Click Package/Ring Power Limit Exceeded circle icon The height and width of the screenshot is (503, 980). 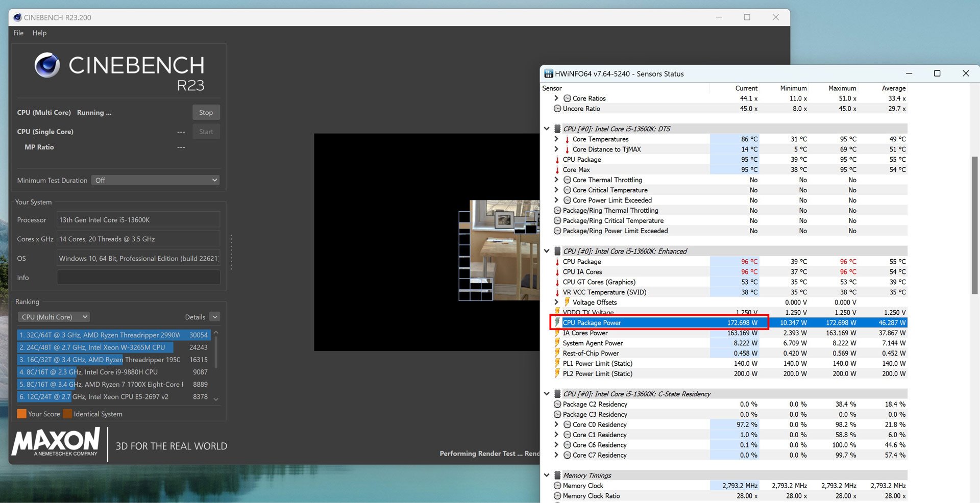coord(557,231)
